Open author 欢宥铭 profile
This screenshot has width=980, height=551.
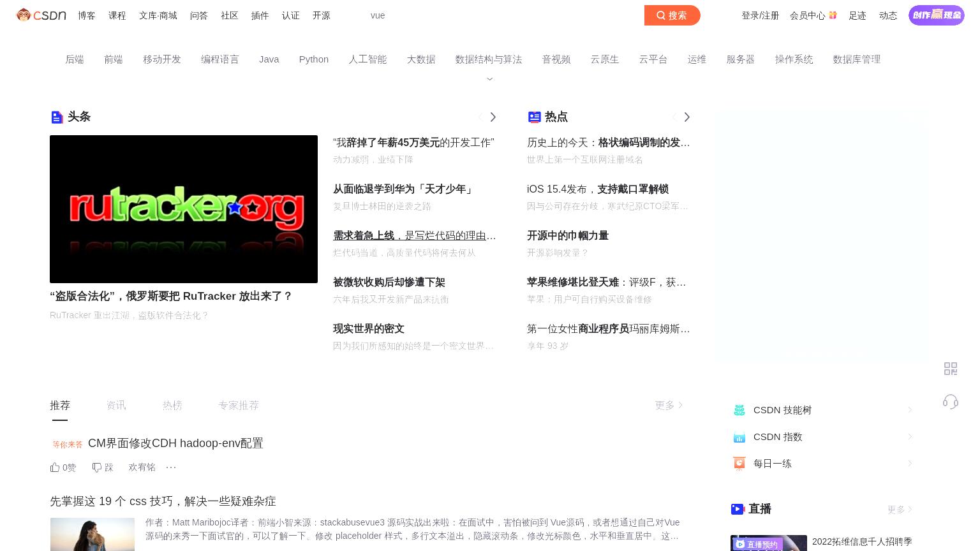point(142,467)
